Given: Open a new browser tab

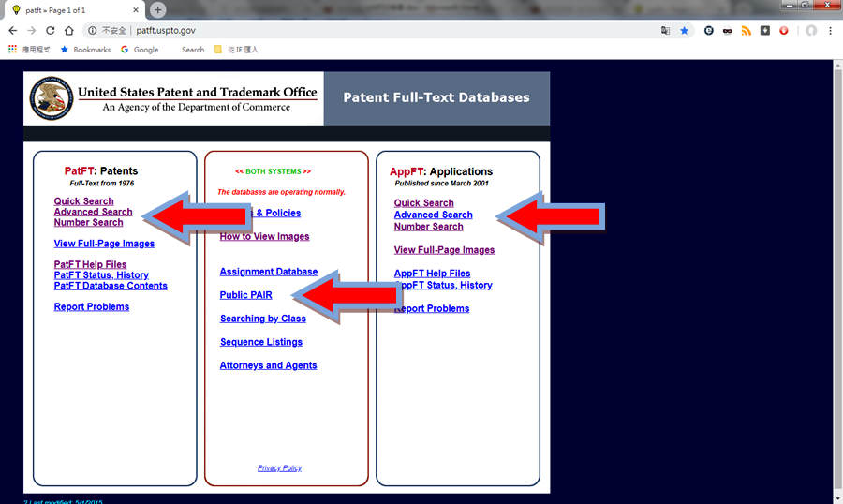Looking at the screenshot, I should click(x=157, y=9).
